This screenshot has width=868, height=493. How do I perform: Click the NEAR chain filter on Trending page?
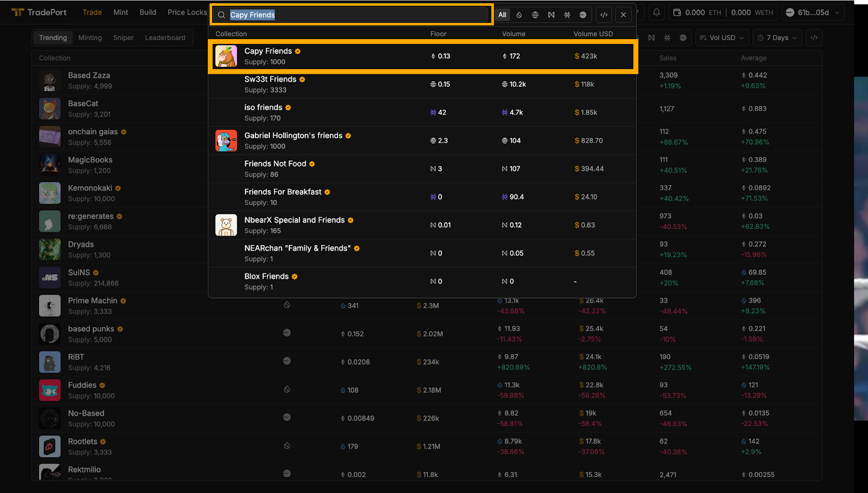tap(652, 37)
